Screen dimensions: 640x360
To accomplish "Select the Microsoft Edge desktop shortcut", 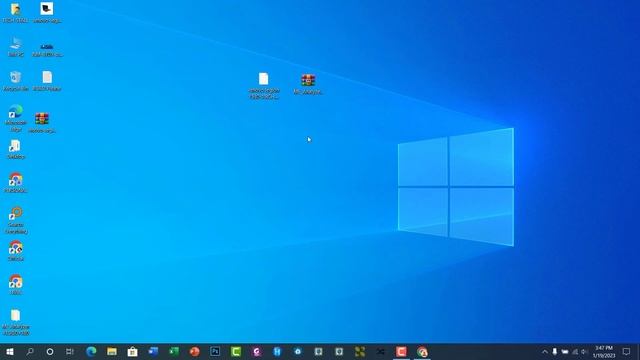I will point(16,118).
